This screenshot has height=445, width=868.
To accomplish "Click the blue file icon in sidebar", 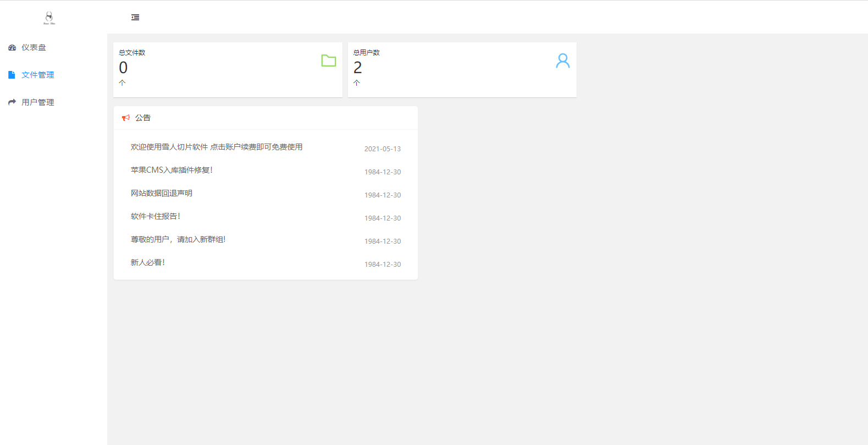I will 12,75.
